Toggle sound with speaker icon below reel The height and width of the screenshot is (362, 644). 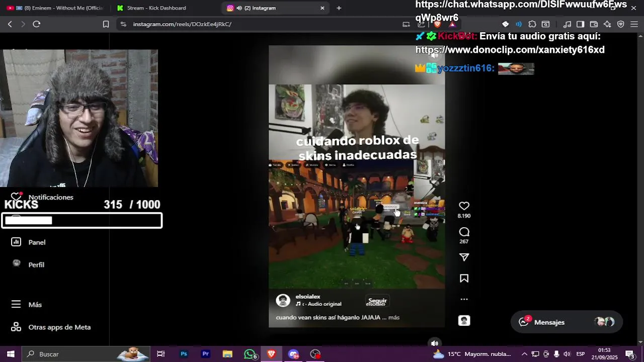click(x=435, y=343)
